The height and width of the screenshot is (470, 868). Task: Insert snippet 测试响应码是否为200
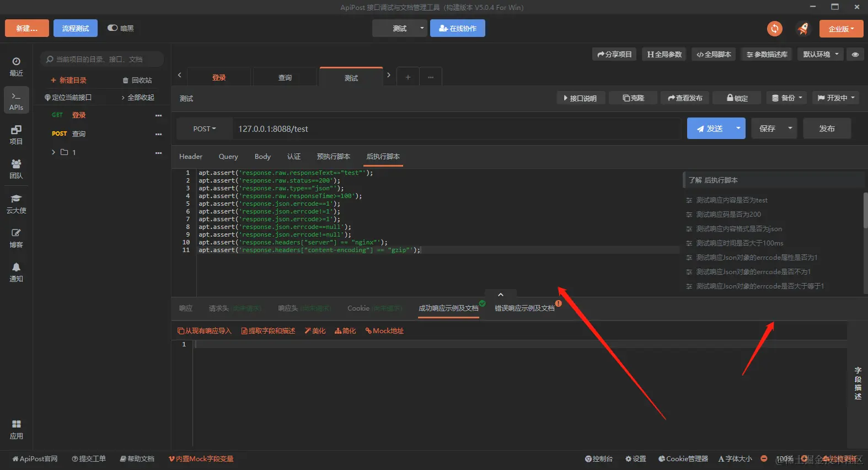[728, 215]
